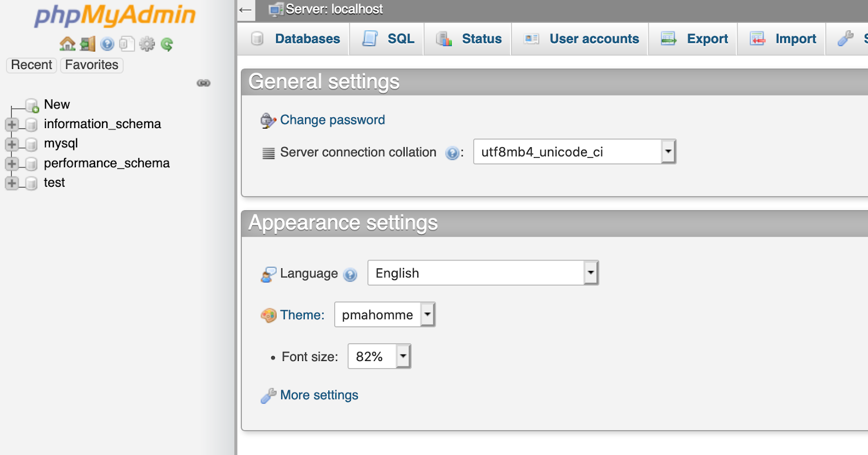The image size is (868, 455).
Task: Open navigation panel settings gear icon
Action: pos(147,44)
